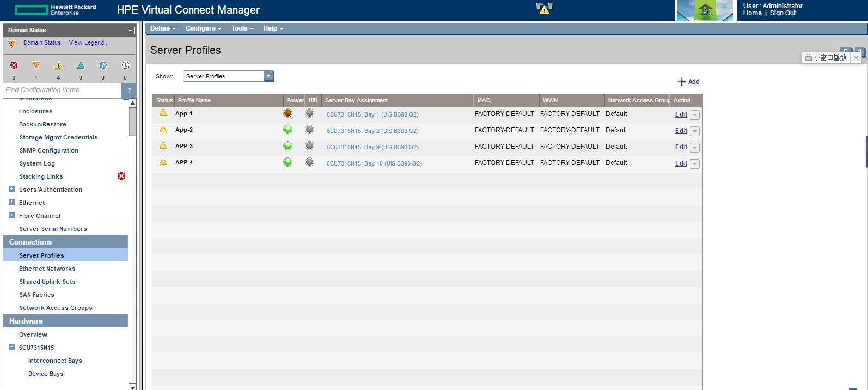Click the unknown status question mark icon
Screen dimensions: 868x390
coord(103,65)
